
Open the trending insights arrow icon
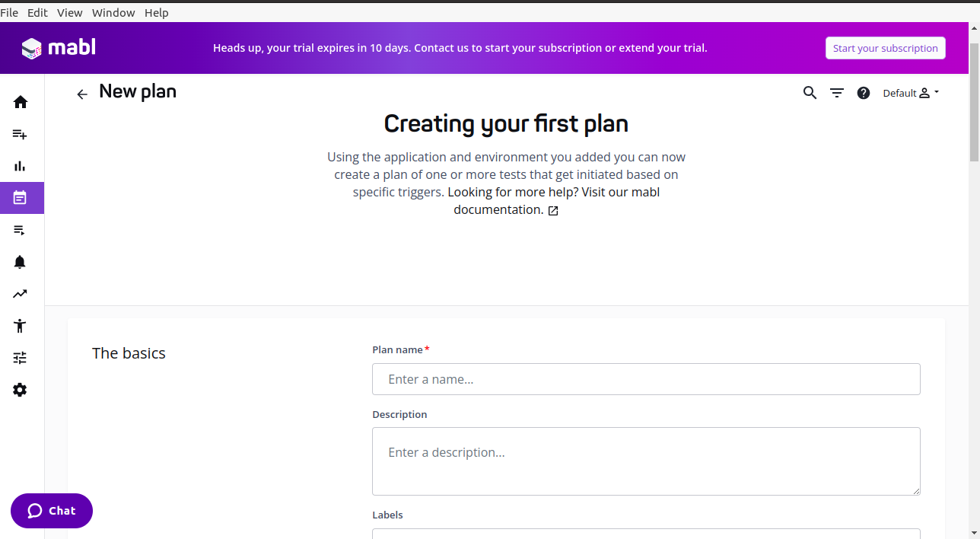[x=21, y=294]
